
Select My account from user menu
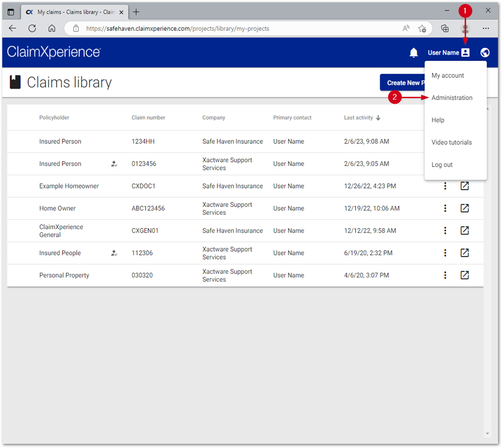pos(448,76)
